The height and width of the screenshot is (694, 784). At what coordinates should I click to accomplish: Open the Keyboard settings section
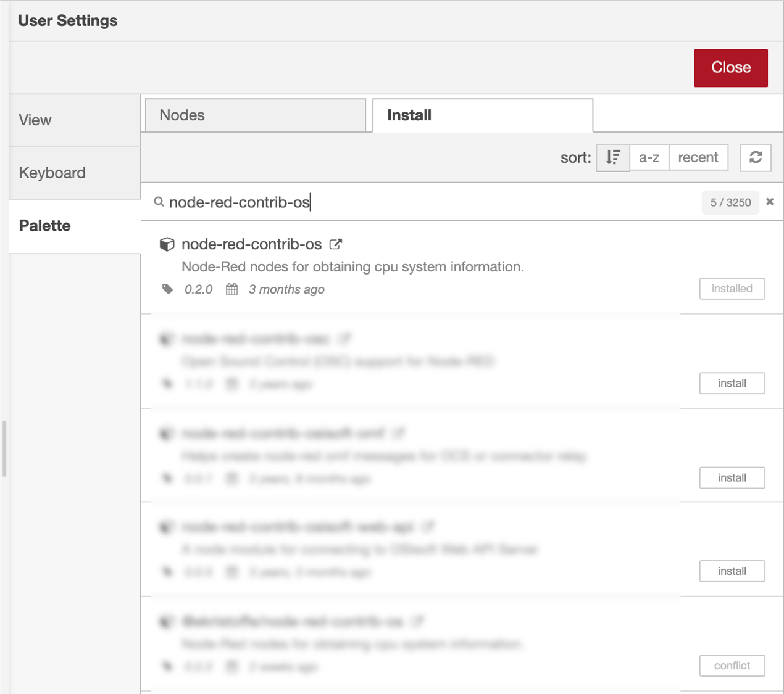tap(75, 173)
